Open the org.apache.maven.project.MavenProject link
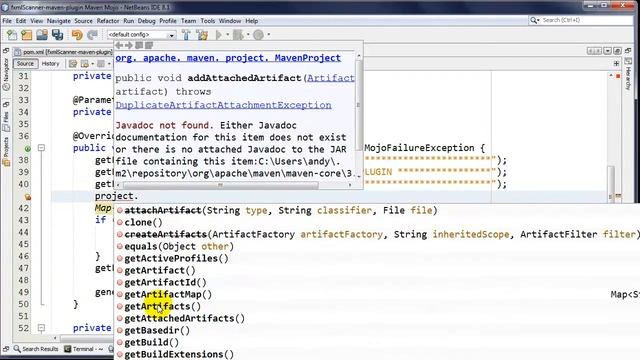Viewport: 640px width, 360px height. tap(228, 58)
